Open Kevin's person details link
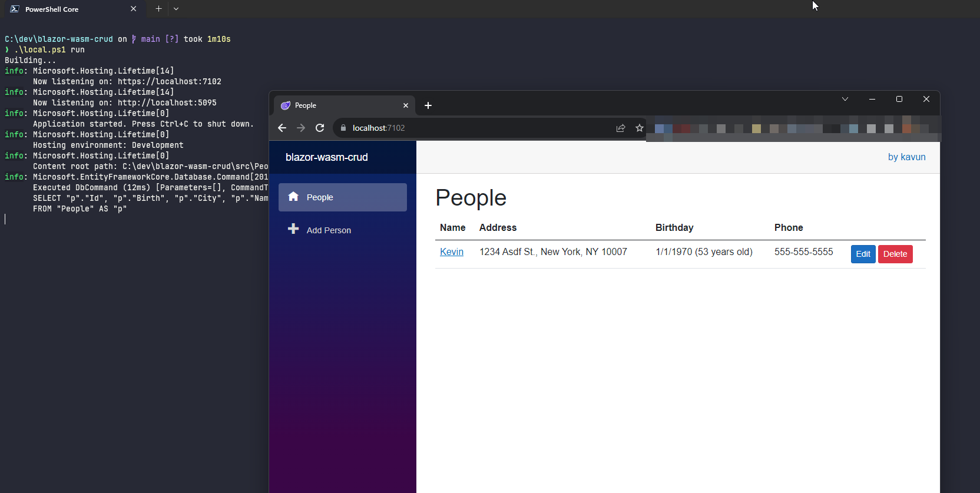The image size is (980, 493). click(452, 252)
